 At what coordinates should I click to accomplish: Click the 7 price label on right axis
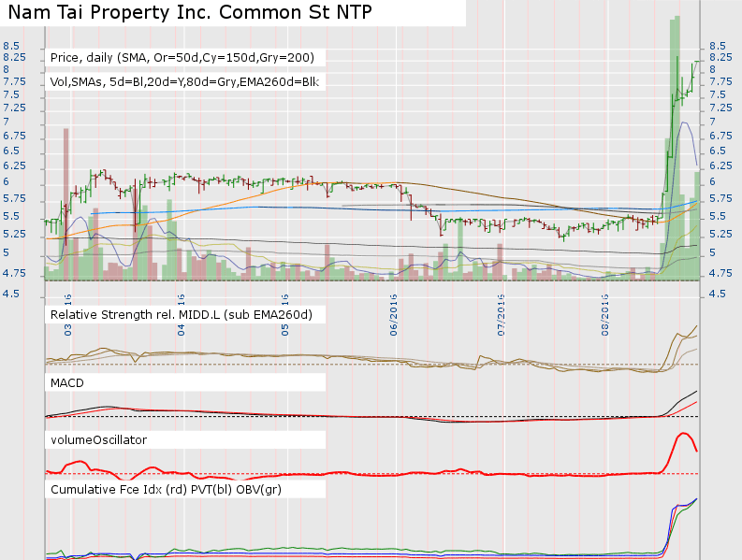712,122
